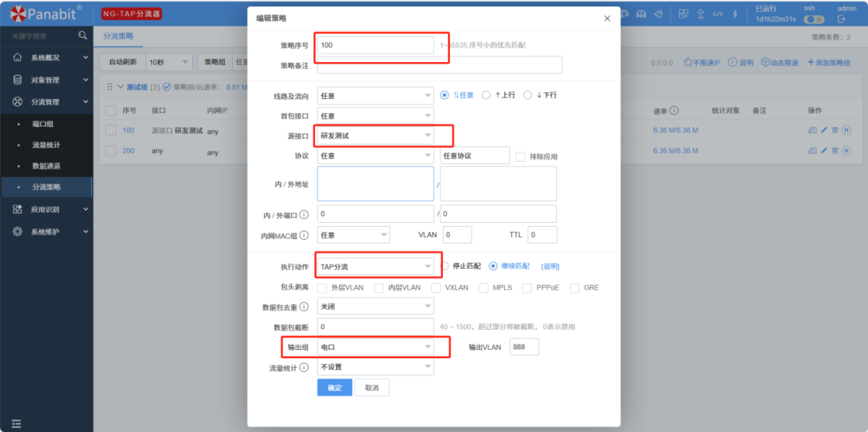Click the search magnifier icon in sidebar
The height and width of the screenshot is (432, 868).
point(83,35)
